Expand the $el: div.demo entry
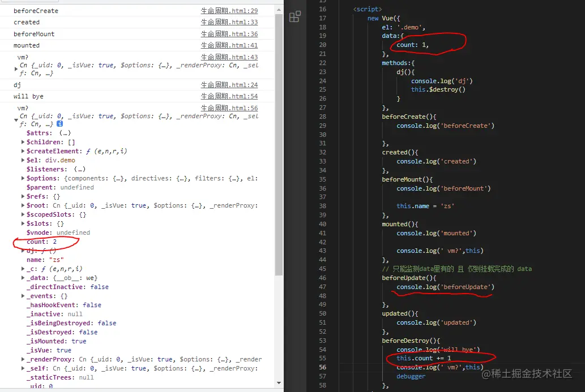 click(x=23, y=160)
